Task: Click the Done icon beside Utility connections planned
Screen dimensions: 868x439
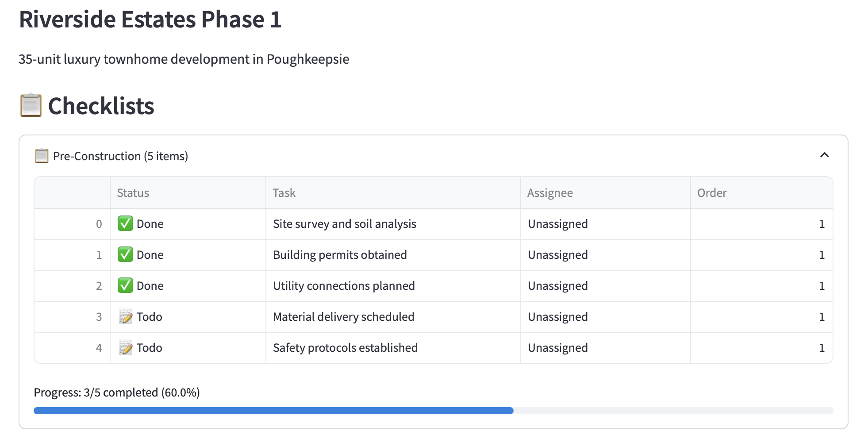Action: click(125, 285)
